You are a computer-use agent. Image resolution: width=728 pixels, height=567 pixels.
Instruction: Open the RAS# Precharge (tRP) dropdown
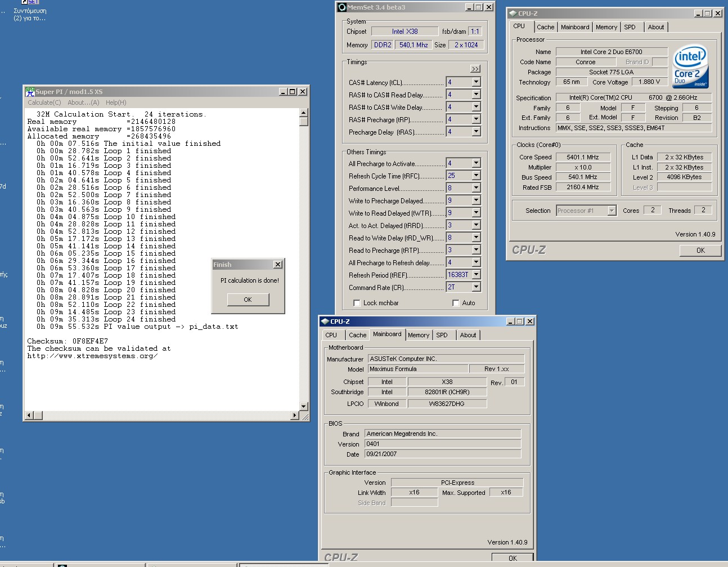[x=476, y=119]
